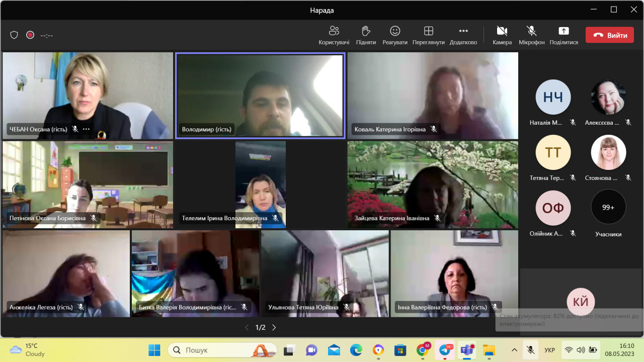Toggle the Мікрофон microphone button
Screen dimensions: 644x362
532,35
